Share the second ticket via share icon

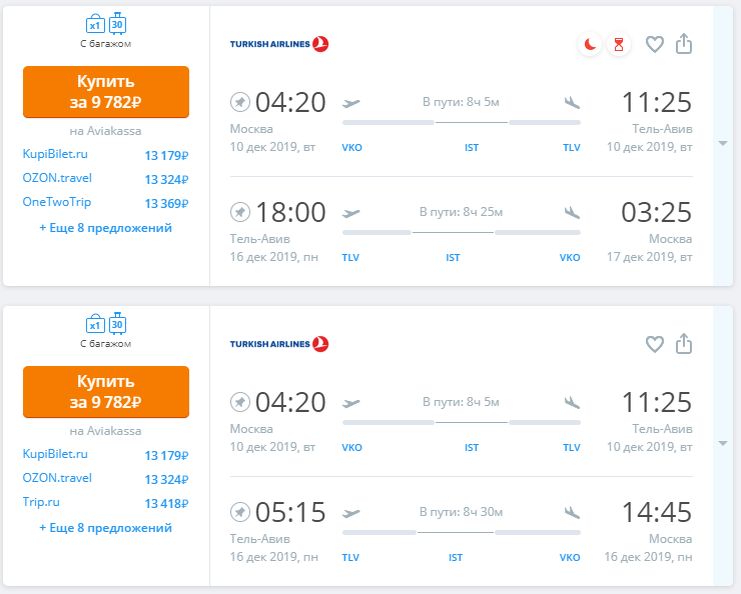[x=684, y=344]
